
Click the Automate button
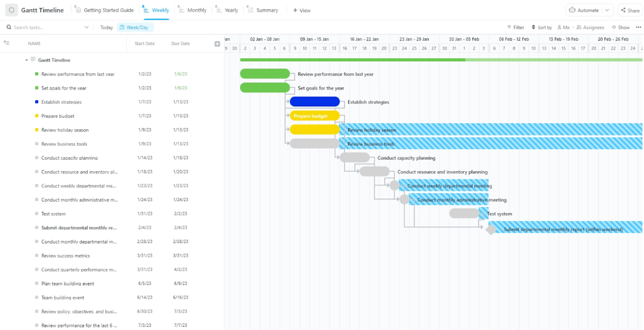(585, 10)
